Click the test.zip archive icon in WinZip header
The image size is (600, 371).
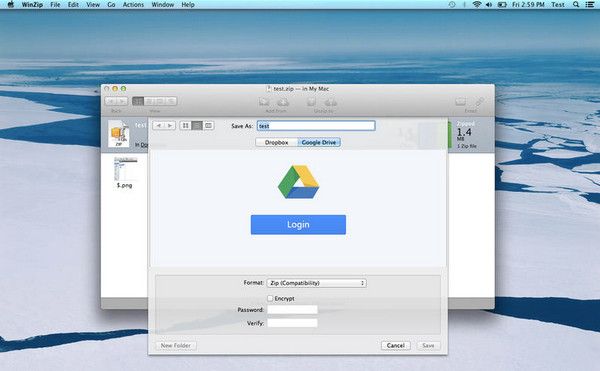pos(119,134)
